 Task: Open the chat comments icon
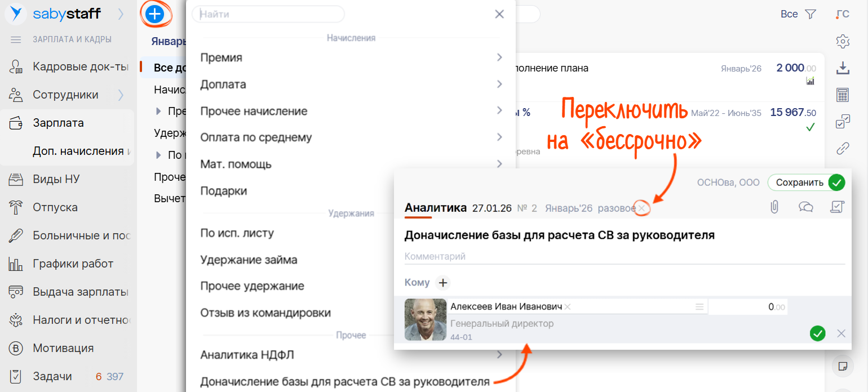(806, 207)
